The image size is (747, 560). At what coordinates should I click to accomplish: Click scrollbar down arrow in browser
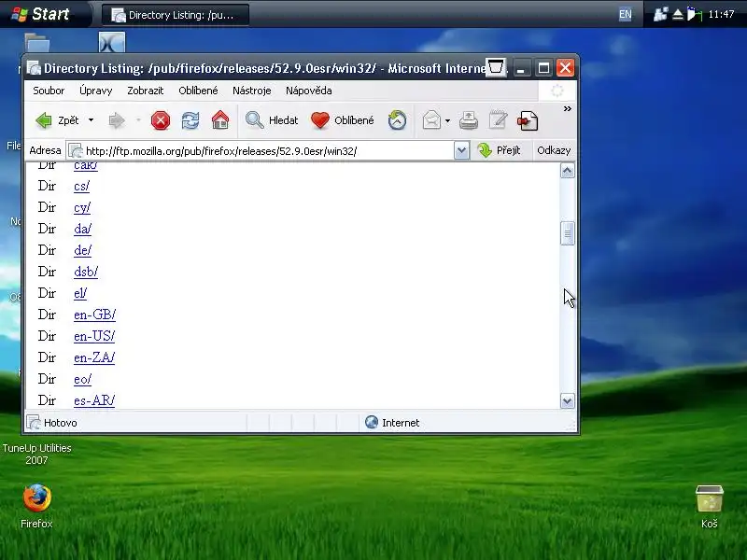(x=567, y=401)
